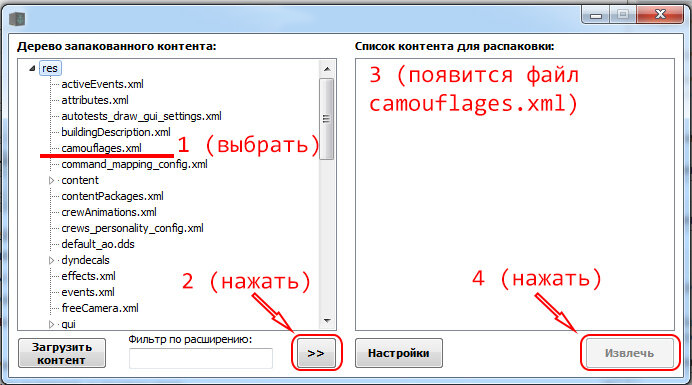
Task: Expand the dyndecals folder
Action: click(51, 260)
